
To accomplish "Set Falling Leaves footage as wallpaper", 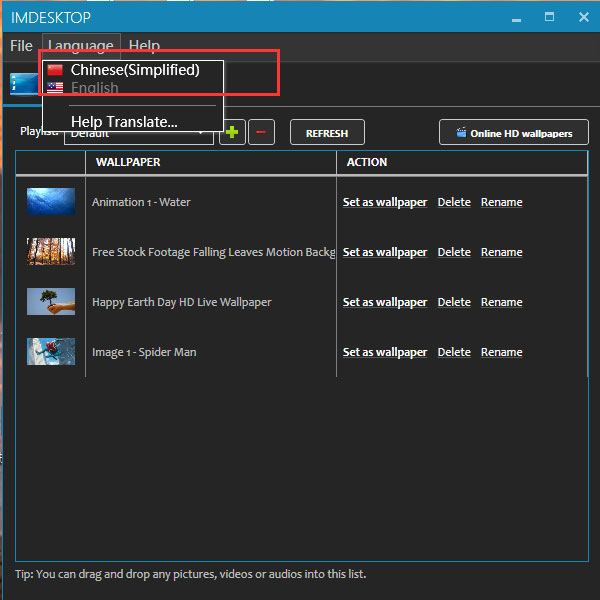I will tap(385, 252).
